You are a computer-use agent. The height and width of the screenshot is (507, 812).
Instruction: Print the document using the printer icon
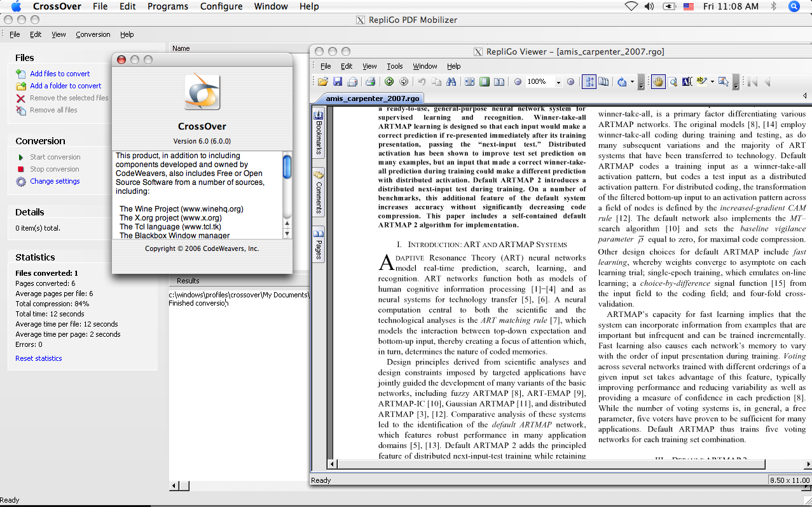point(371,81)
